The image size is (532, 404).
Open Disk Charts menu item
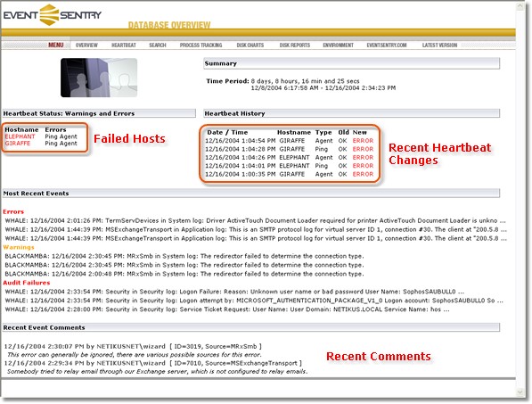[x=250, y=45]
